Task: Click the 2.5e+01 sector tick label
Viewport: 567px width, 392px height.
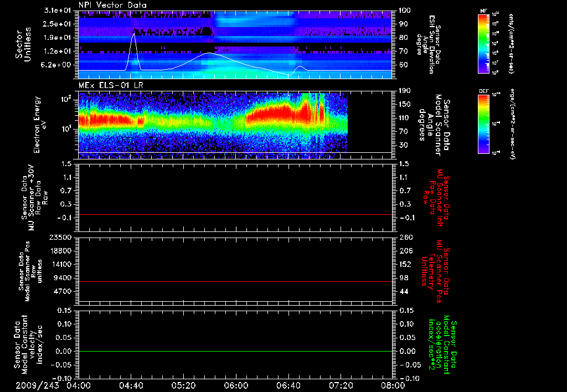Action: [58, 24]
